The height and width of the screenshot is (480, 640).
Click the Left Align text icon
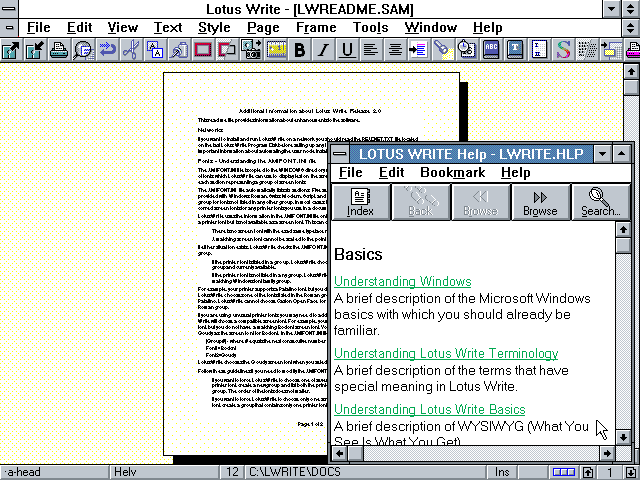pyautogui.click(x=371, y=50)
